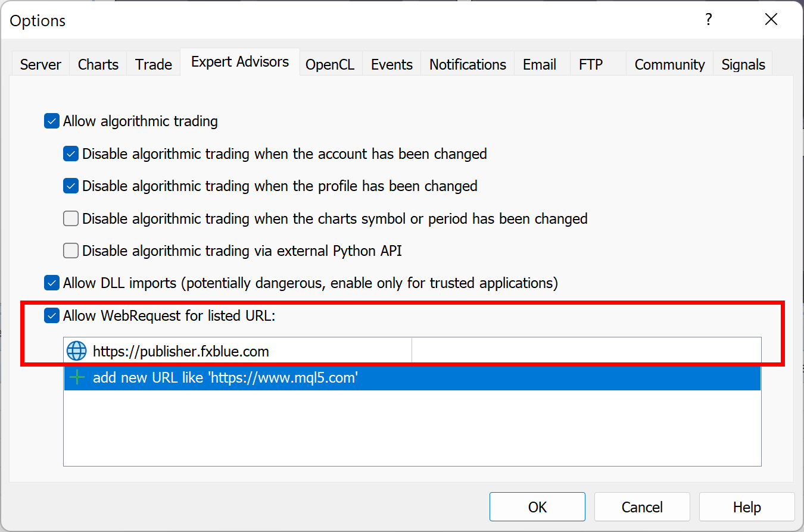This screenshot has width=804, height=532.
Task: Click the Help button
Action: tap(747, 507)
